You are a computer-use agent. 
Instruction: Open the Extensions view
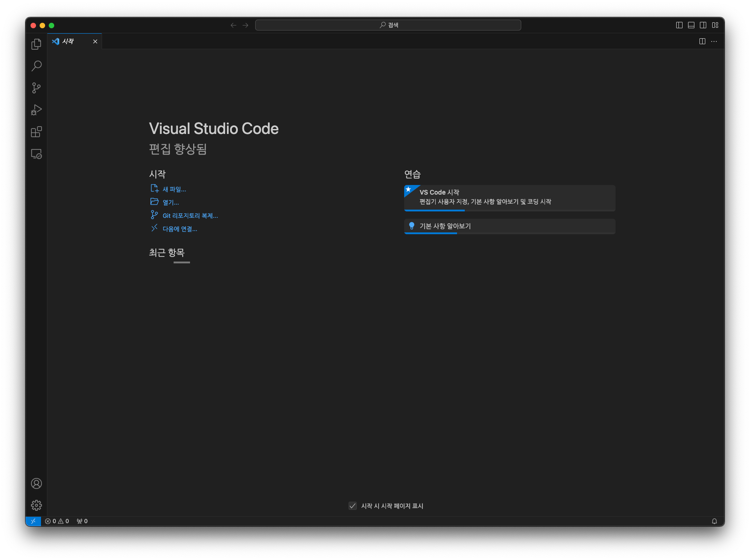point(36,132)
